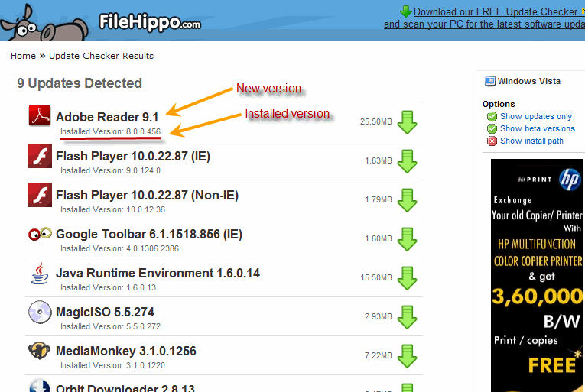
Task: Click the 'Options' heading in sidebar
Action: click(x=499, y=104)
